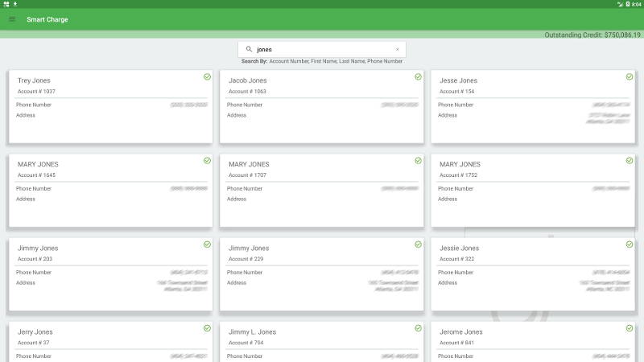Select MARY JONES name above Account # 1645
Viewport: 644px width, 362px height.
click(38, 164)
